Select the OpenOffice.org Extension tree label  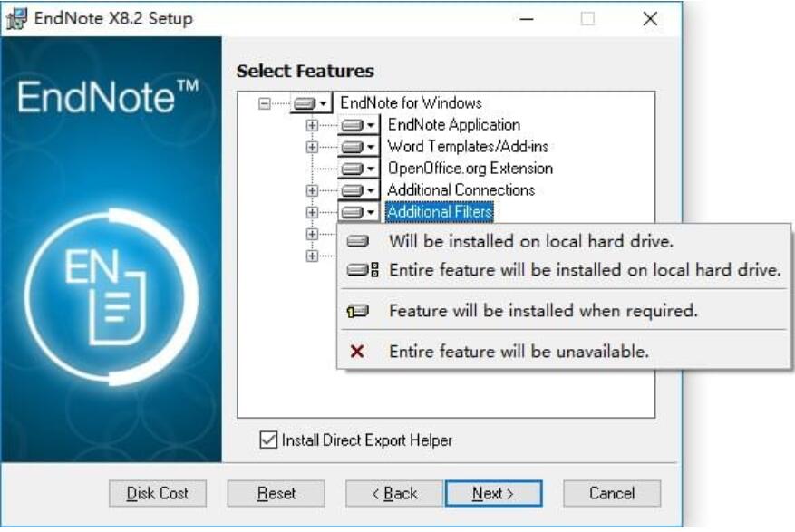pyautogui.click(x=470, y=169)
